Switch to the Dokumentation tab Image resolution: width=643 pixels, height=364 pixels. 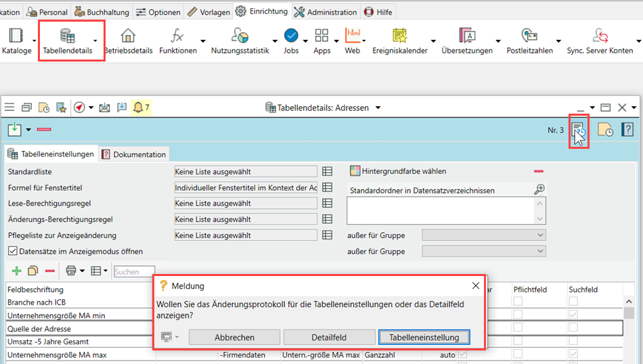coord(133,154)
